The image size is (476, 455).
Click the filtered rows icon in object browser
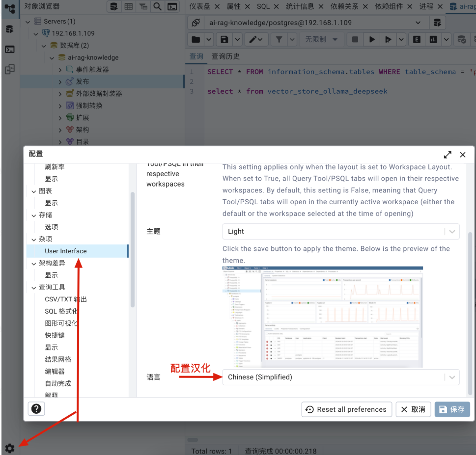(143, 6)
